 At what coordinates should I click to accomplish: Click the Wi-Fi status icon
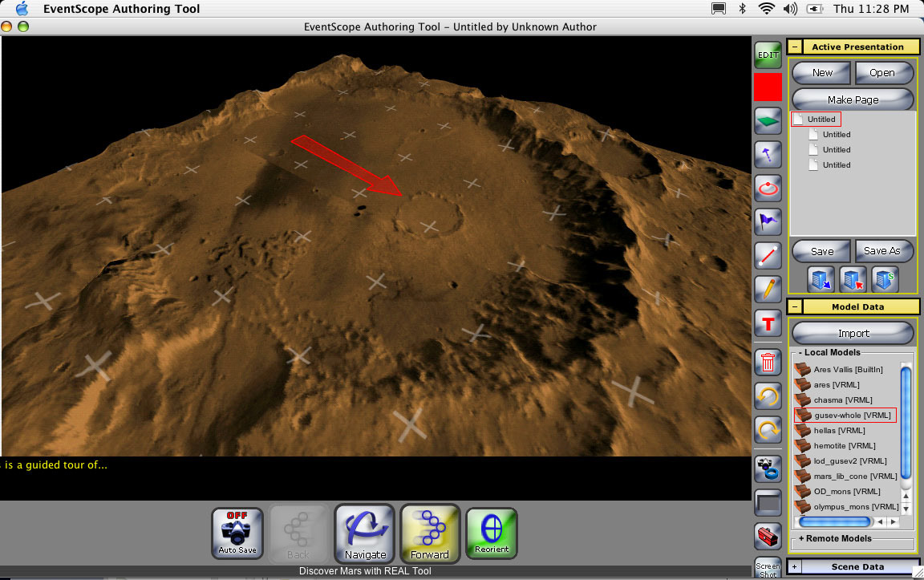[x=766, y=8]
